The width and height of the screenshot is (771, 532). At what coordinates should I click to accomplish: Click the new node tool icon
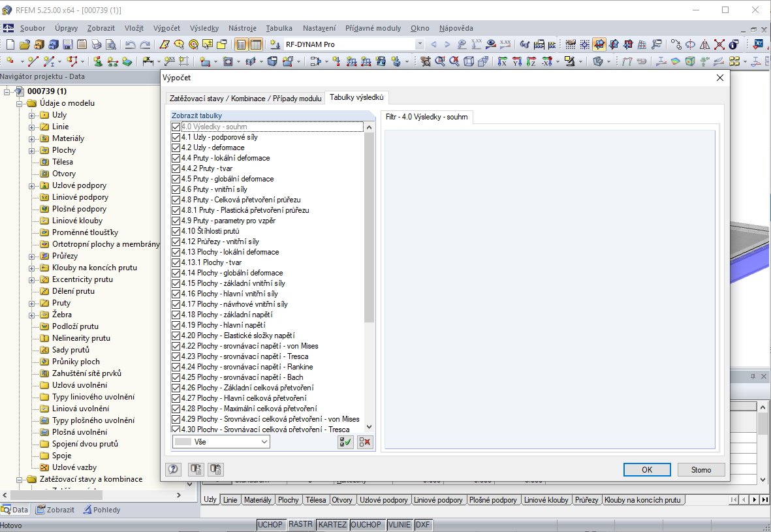click(10, 61)
